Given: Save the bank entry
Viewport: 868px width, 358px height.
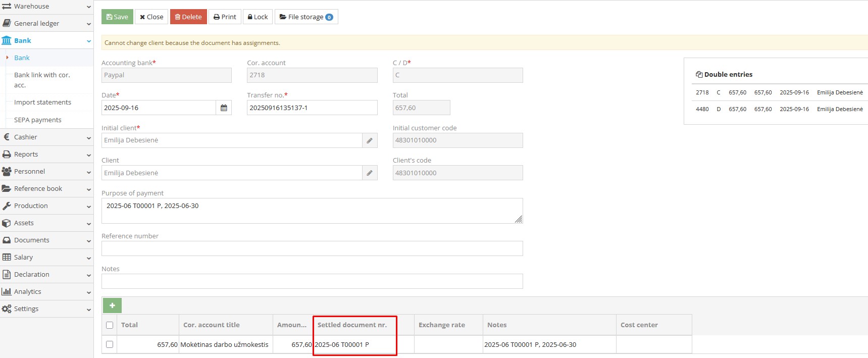Looking at the screenshot, I should [117, 17].
